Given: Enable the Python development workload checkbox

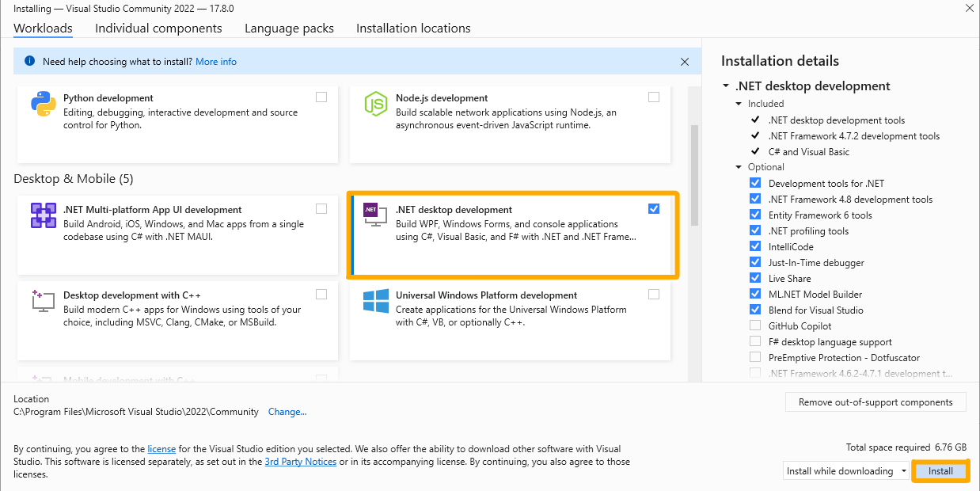Looking at the screenshot, I should pos(321,97).
